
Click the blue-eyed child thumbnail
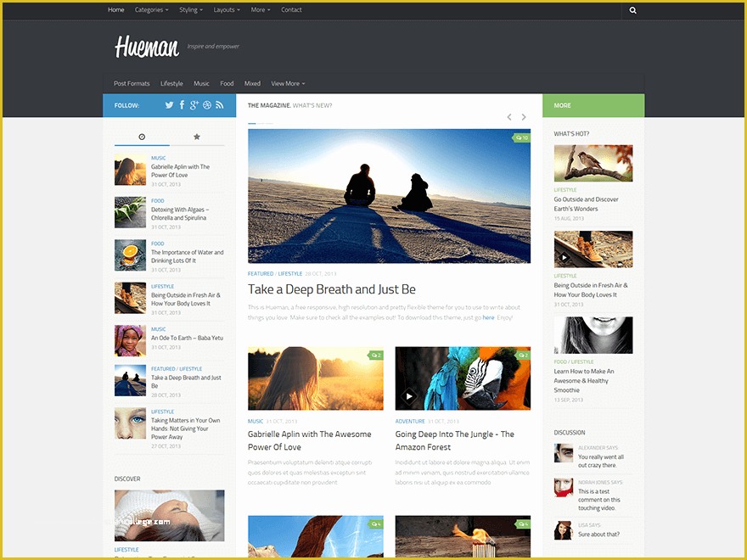click(x=130, y=423)
